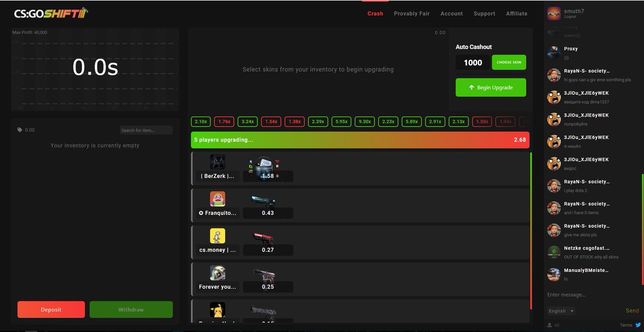644x332 pixels.
Task: Open the Support page
Action: tap(485, 13)
